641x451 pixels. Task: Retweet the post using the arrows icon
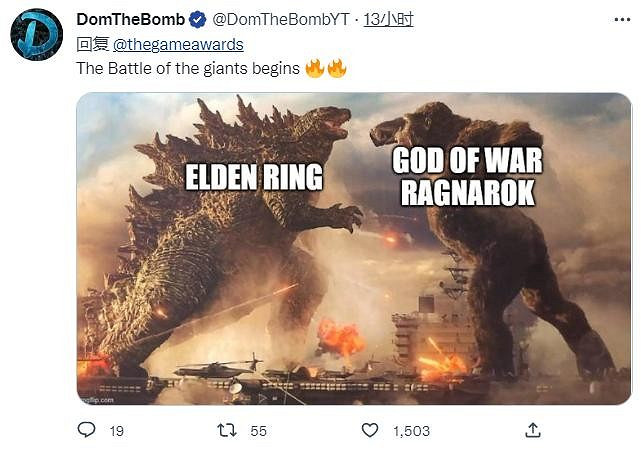[x=227, y=430]
